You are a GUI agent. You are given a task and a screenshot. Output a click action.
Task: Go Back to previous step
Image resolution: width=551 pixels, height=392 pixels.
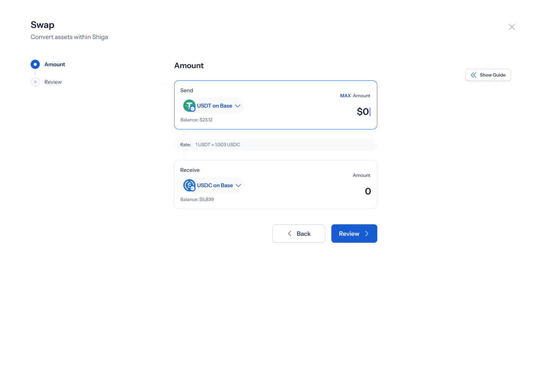[x=299, y=234]
